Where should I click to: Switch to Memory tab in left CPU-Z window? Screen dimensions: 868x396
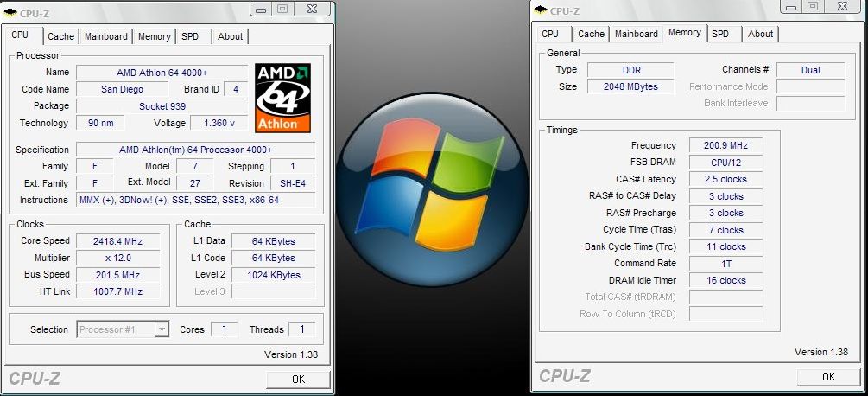[154, 36]
